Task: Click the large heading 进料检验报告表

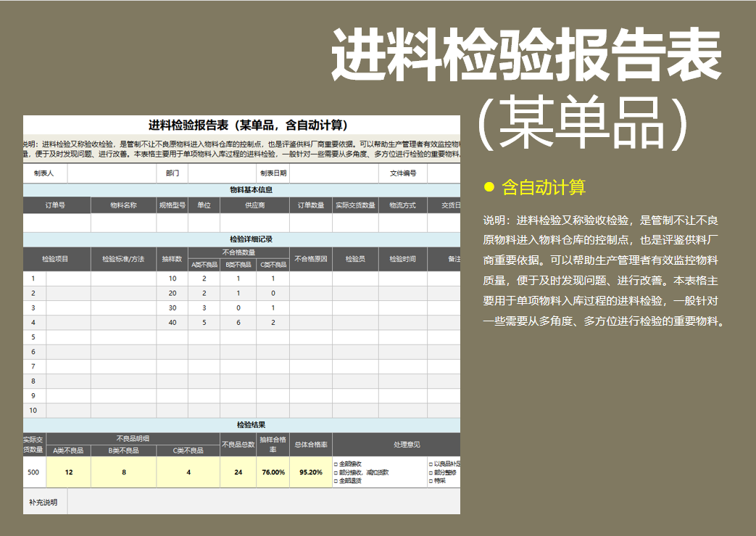Action: (x=526, y=54)
